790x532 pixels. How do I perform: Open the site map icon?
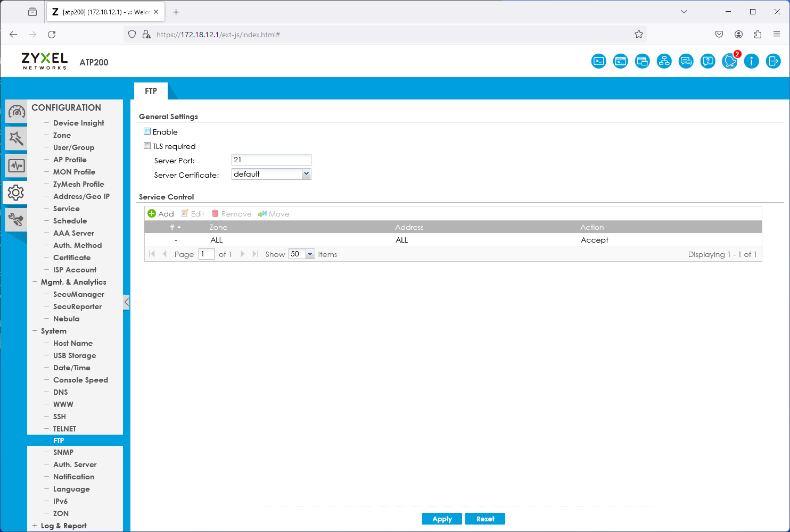(x=664, y=61)
